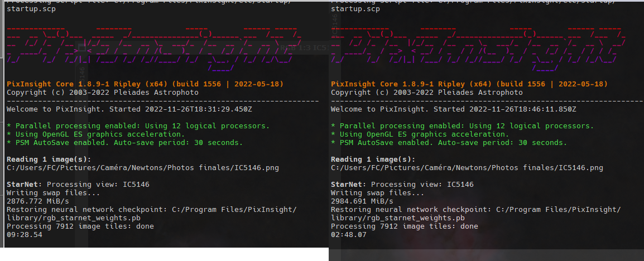Image resolution: width=644 pixels, height=261 pixels.
Task: Click 'Processing 7912 image tiles: done' in left console
Action: point(80,226)
